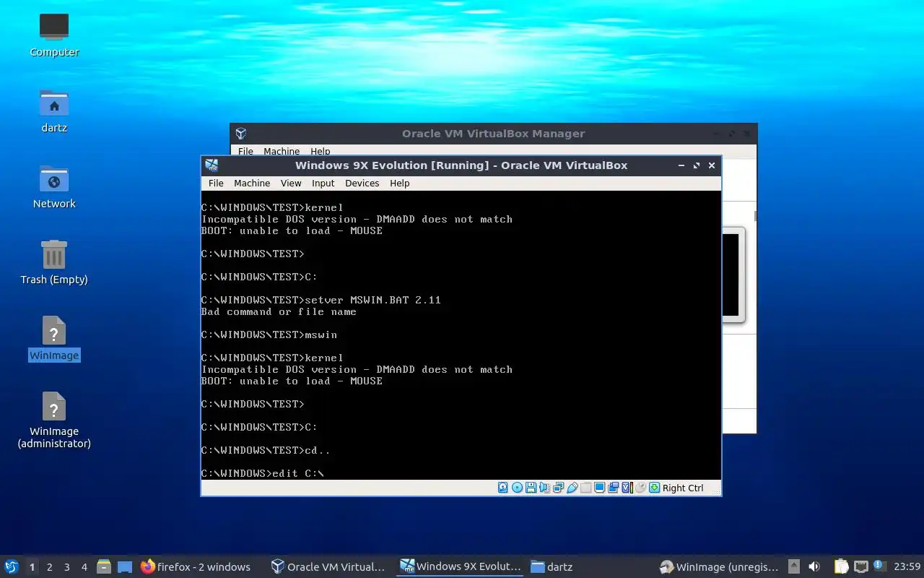924x578 pixels.
Task: Close the Windows 9X Evolution VM window
Action: pos(712,165)
